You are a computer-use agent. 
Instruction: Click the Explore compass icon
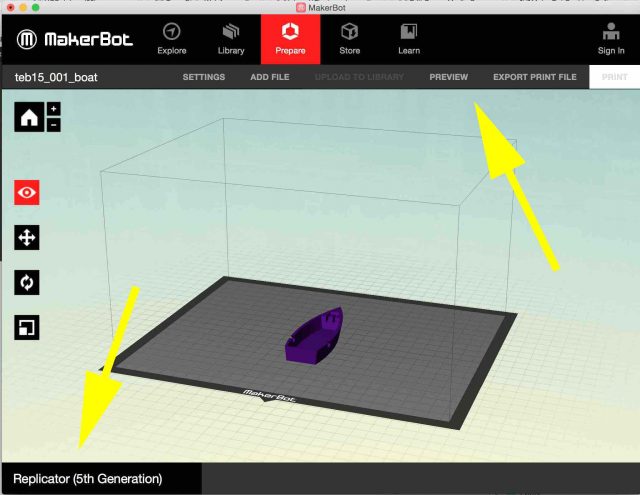point(172,32)
